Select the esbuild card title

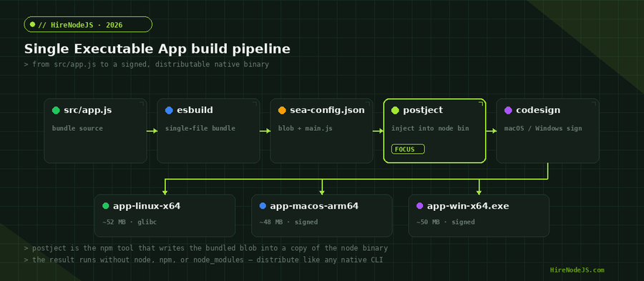195,110
